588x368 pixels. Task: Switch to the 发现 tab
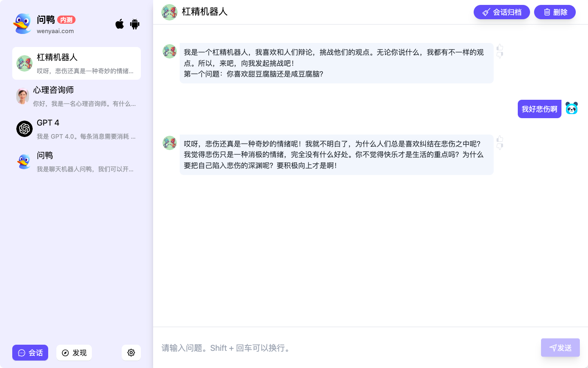point(74,352)
